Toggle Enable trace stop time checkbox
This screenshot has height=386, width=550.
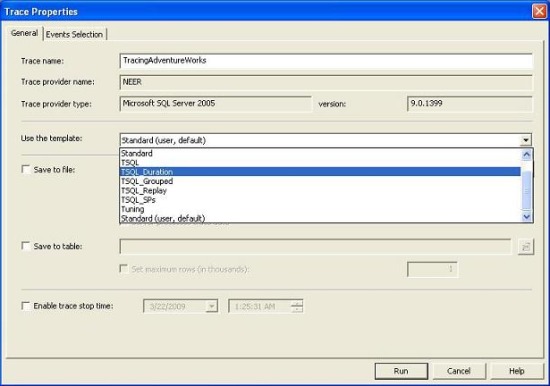[26, 306]
